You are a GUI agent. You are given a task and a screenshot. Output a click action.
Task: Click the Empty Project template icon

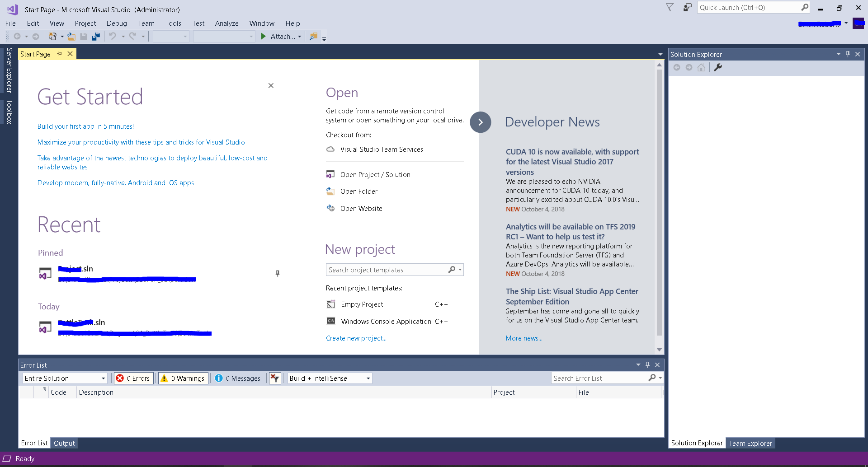coord(331,304)
